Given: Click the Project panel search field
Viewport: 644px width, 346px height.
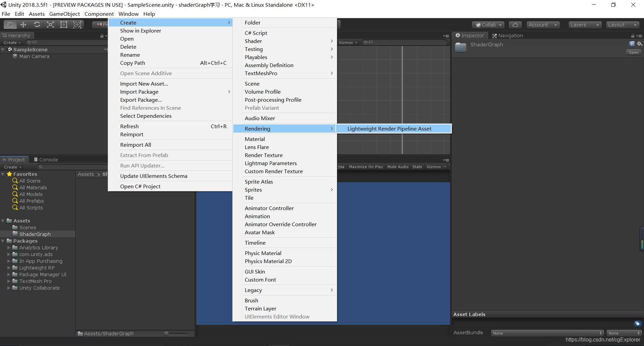Looking at the screenshot, I should pos(72,167).
